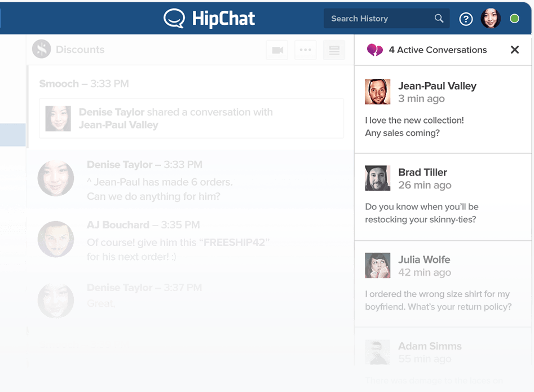The width and height of the screenshot is (534, 392).
Task: Open the three-dot room actions menu
Action: (x=306, y=50)
